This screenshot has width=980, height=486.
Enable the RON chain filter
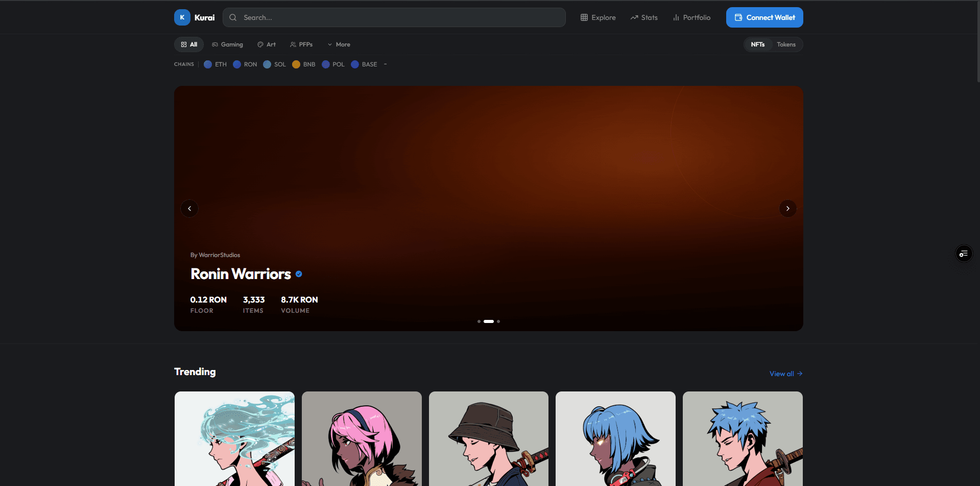[245, 64]
